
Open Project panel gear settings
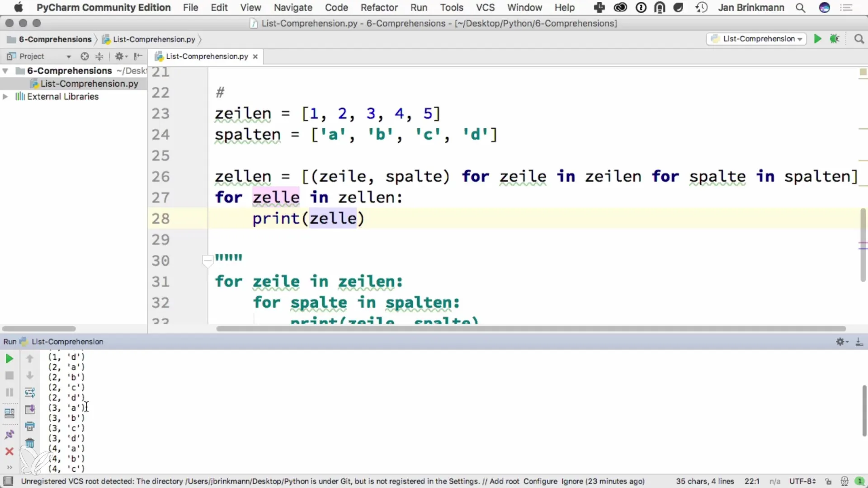point(121,56)
